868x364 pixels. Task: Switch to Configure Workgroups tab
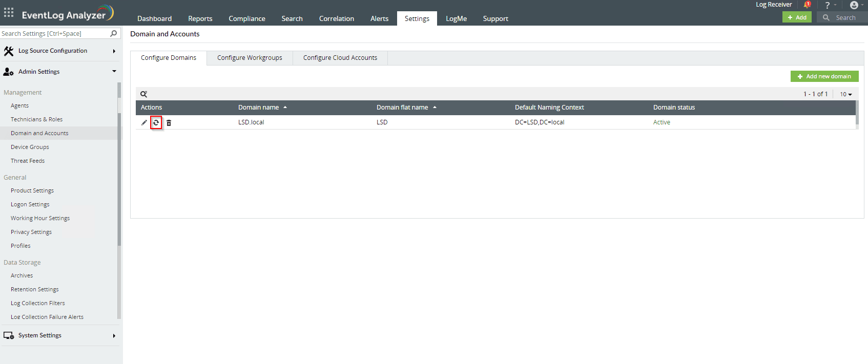250,58
